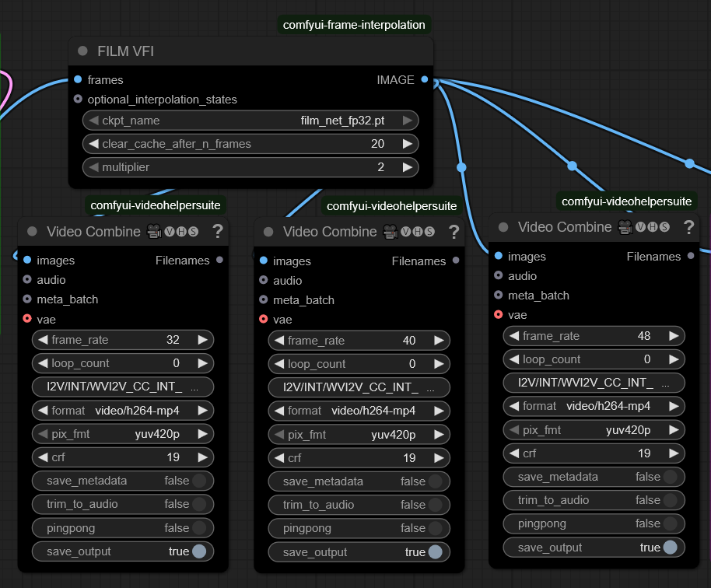Click comfyui-videohelpersuite badge above frame_rate 32 node
Screen dimensions: 711x588
coord(156,205)
